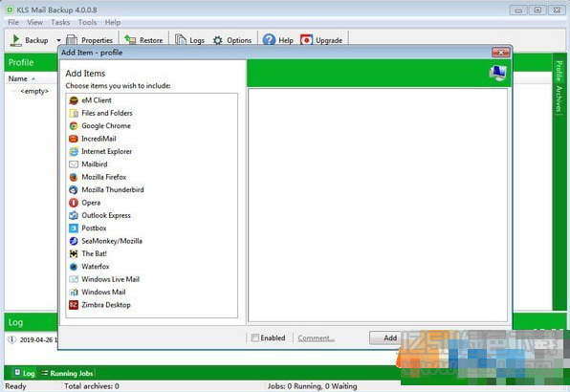Click the Comment... link
Image resolution: width=570 pixels, height=392 pixels.
tap(316, 338)
